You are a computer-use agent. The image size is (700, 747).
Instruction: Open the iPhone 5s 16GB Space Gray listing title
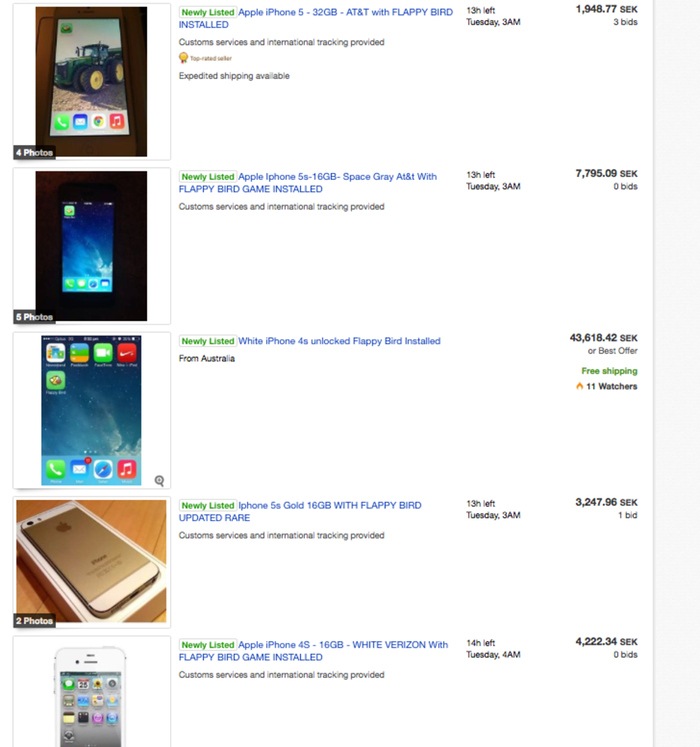308,183
